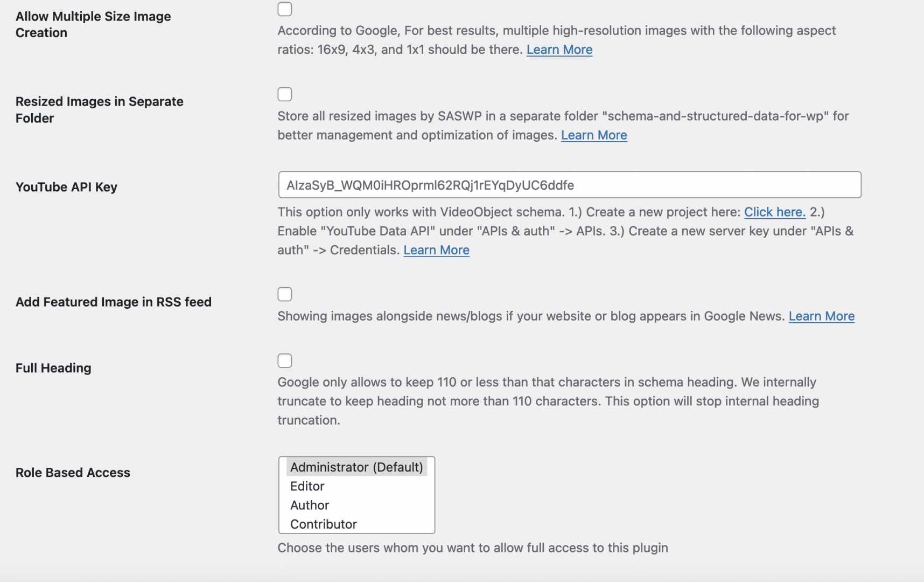Tick the Resized Images in Separate Folder checkbox
This screenshot has width=924, height=582.
coord(284,94)
